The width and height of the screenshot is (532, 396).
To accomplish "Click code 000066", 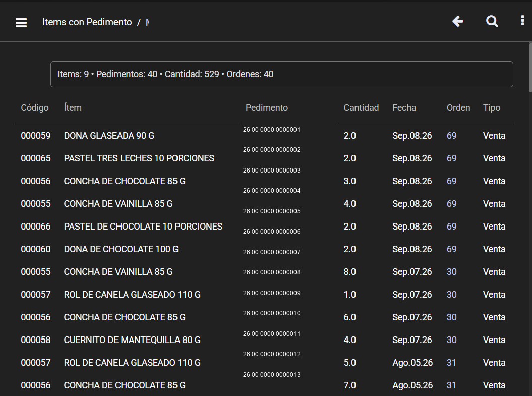I will 36,227.
